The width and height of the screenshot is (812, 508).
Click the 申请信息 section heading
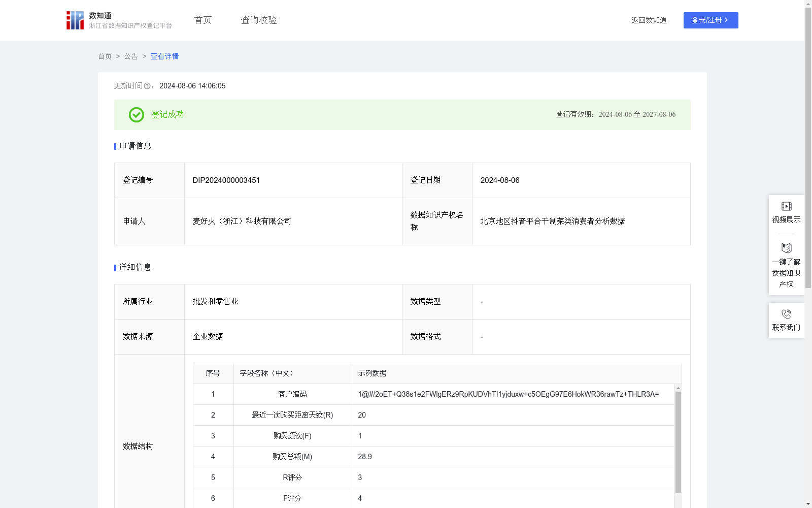[136, 146]
